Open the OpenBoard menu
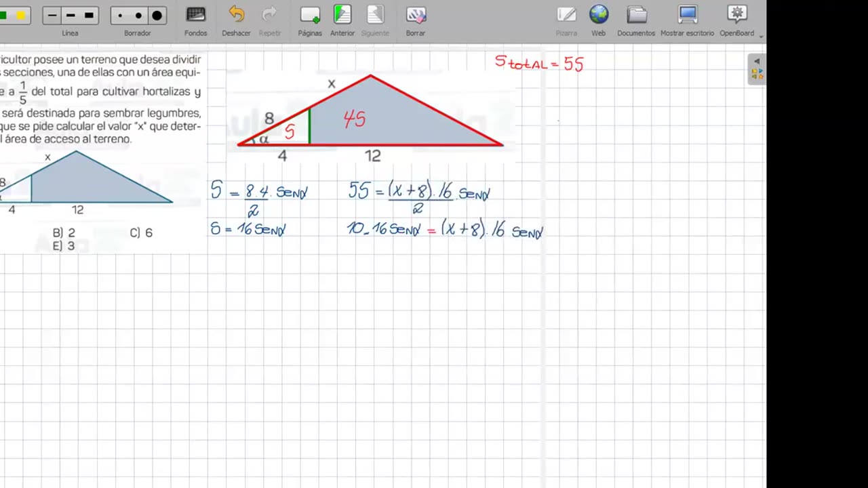The height and width of the screenshot is (488, 868). pyautogui.click(x=737, y=20)
